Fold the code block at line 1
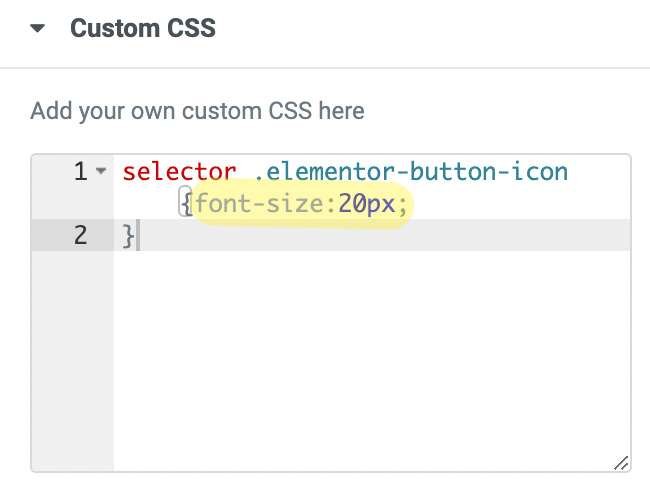Screen dimensions: 650x496 click(101, 171)
